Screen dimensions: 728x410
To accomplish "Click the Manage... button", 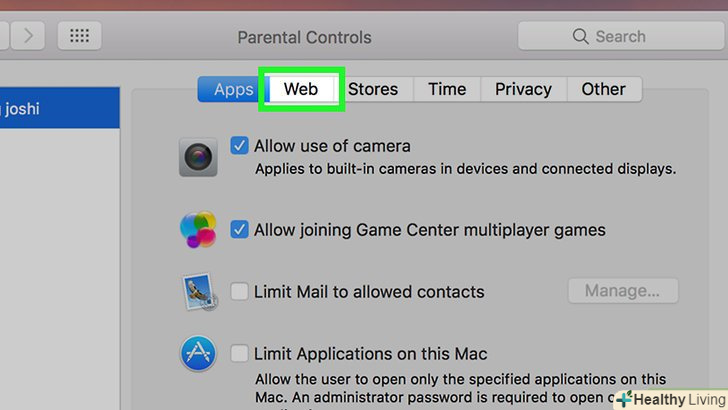I will 623,292.
